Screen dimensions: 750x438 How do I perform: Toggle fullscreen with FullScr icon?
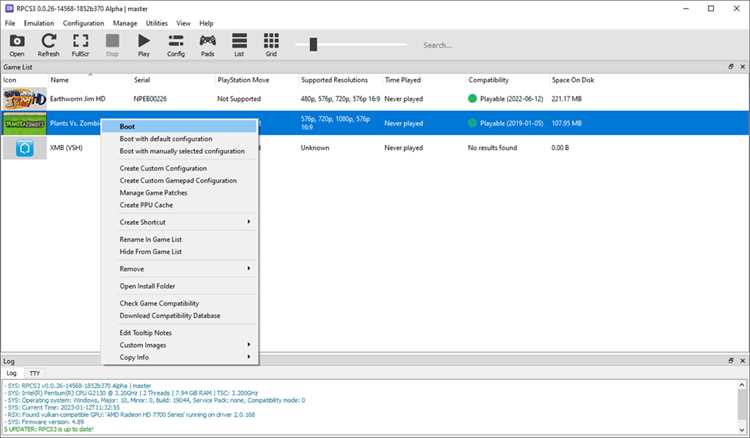click(80, 45)
